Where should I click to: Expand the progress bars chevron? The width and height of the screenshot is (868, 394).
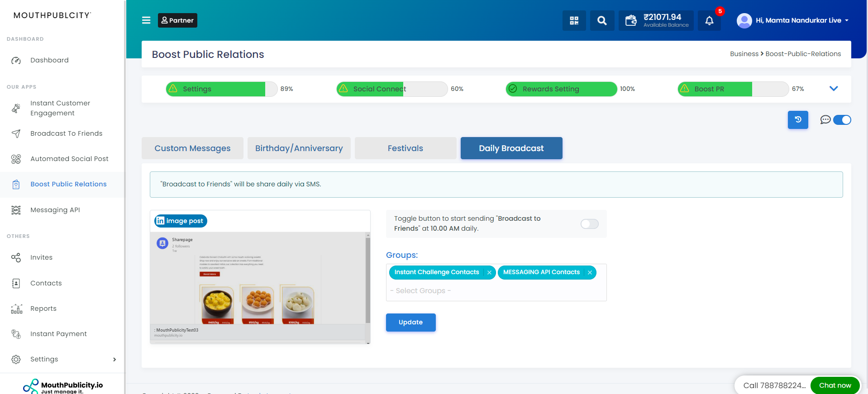click(834, 89)
